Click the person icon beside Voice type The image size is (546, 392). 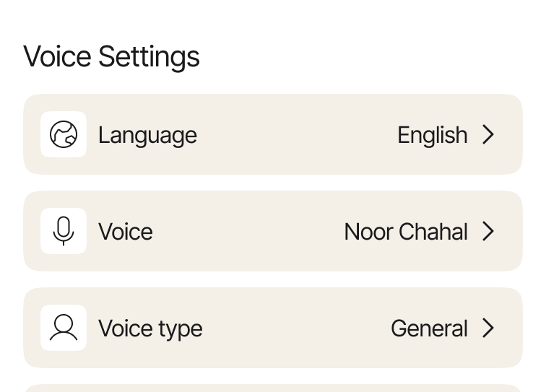64,328
